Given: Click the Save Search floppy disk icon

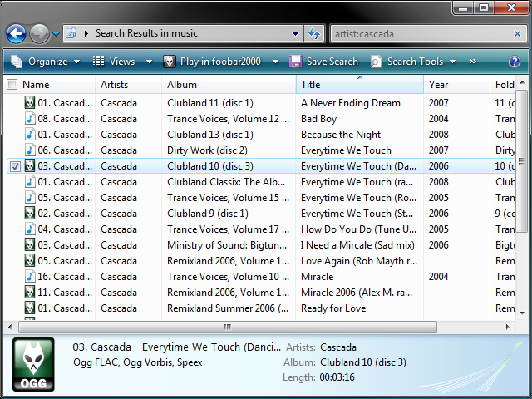Looking at the screenshot, I should coord(295,62).
